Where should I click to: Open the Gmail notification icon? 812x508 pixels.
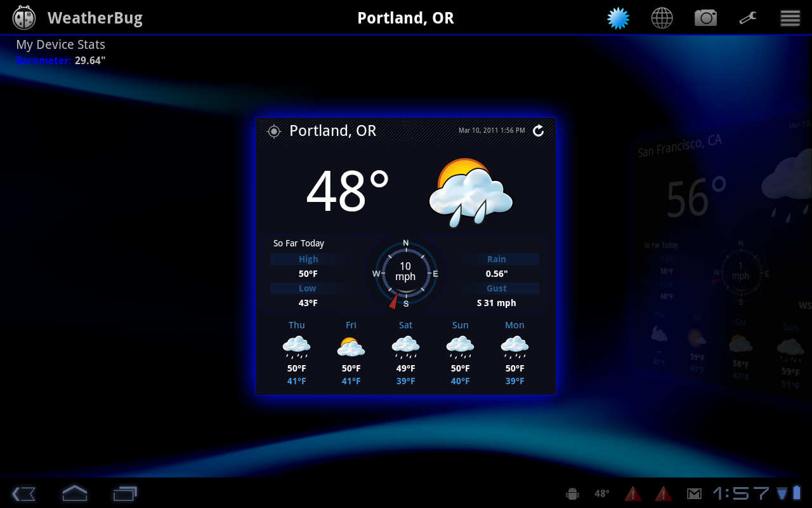694,493
